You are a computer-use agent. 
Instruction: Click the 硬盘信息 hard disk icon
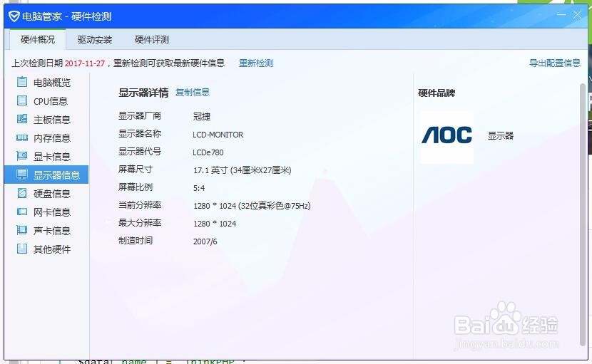tap(22, 193)
